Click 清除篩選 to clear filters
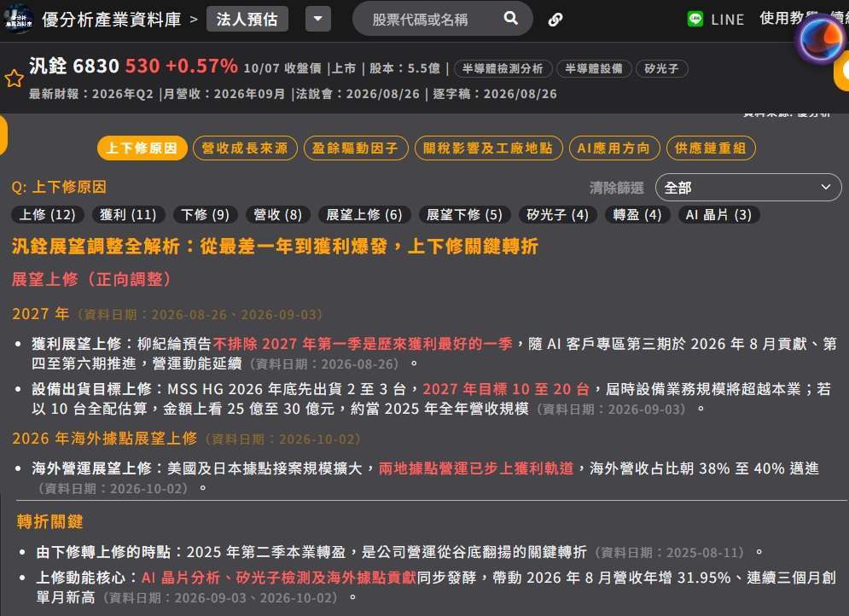This screenshot has width=849, height=616. click(x=616, y=188)
